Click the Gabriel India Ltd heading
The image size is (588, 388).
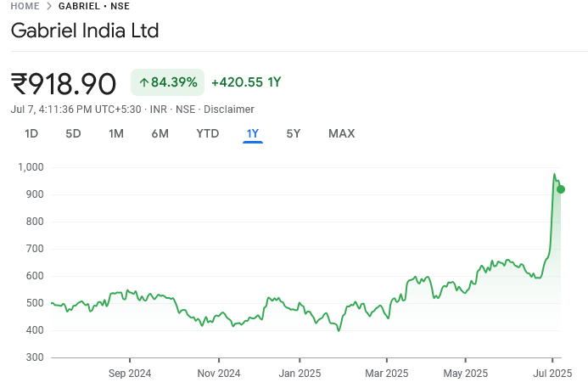coord(85,31)
